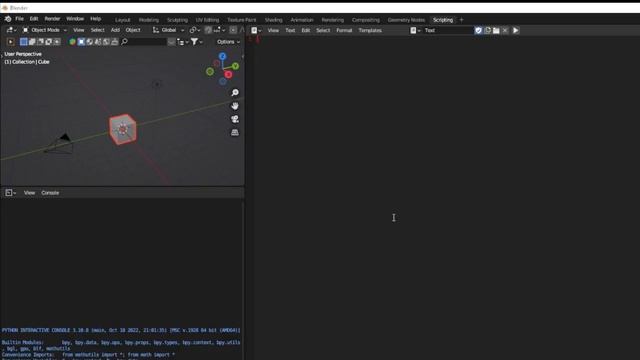Click the active select tool icon

point(11,42)
